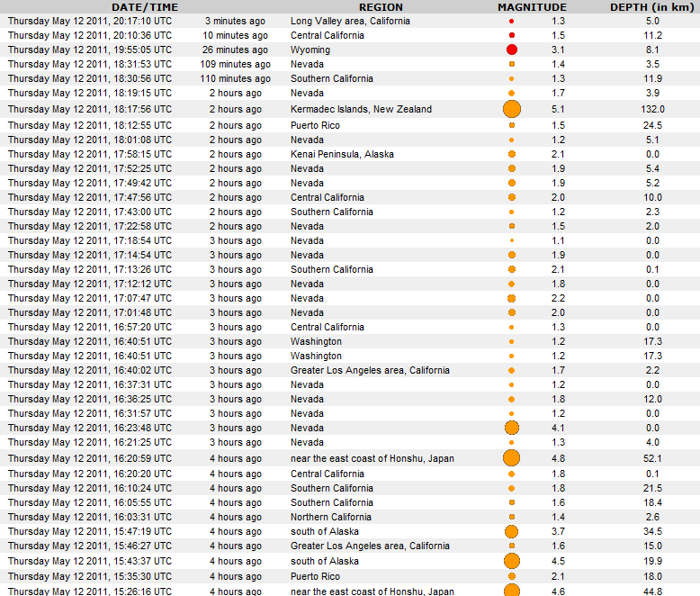Viewport: 700px width, 596px height.
Task: Click the orange circle beside magnitude 4.5 Alaska
Action: tap(512, 561)
